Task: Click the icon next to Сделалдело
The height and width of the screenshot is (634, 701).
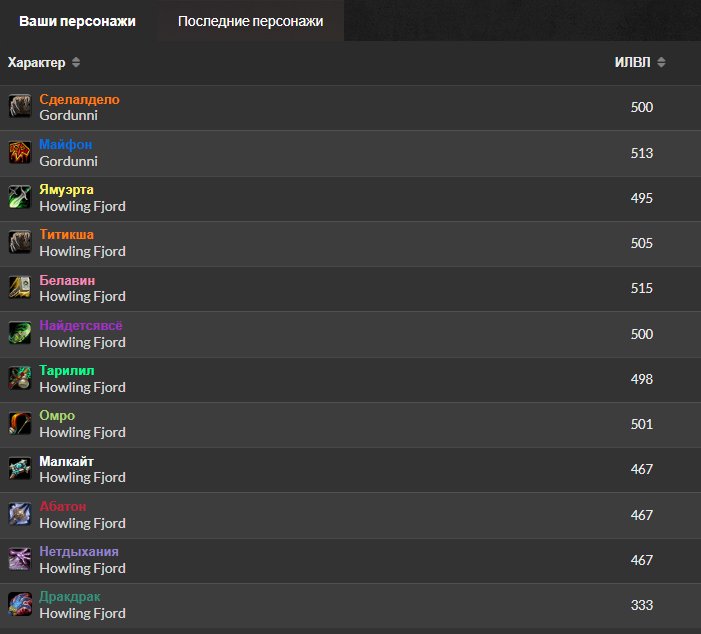Action: pos(20,107)
